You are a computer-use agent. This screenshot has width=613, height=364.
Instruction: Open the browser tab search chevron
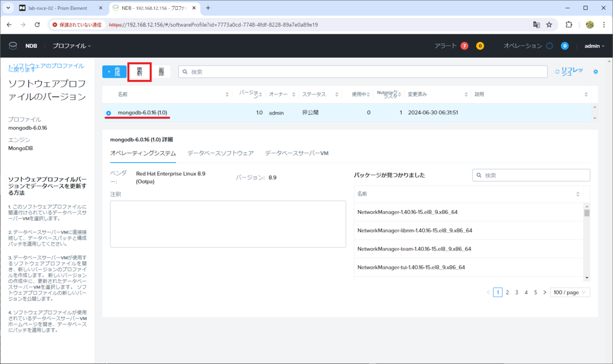pyautogui.click(x=8, y=8)
